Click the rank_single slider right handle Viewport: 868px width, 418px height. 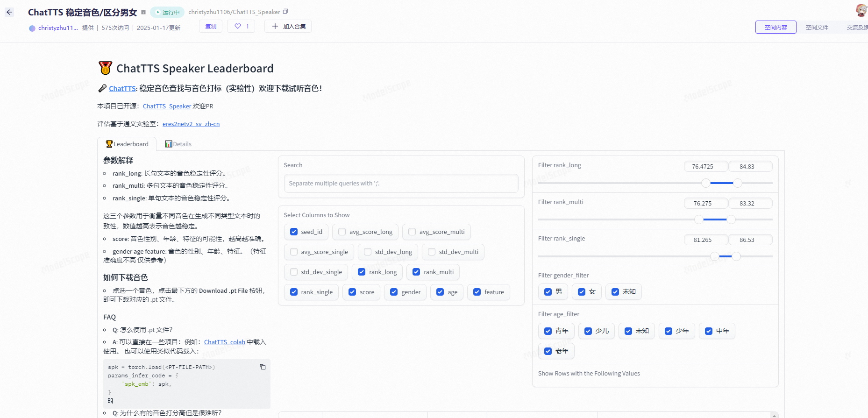[x=736, y=256]
